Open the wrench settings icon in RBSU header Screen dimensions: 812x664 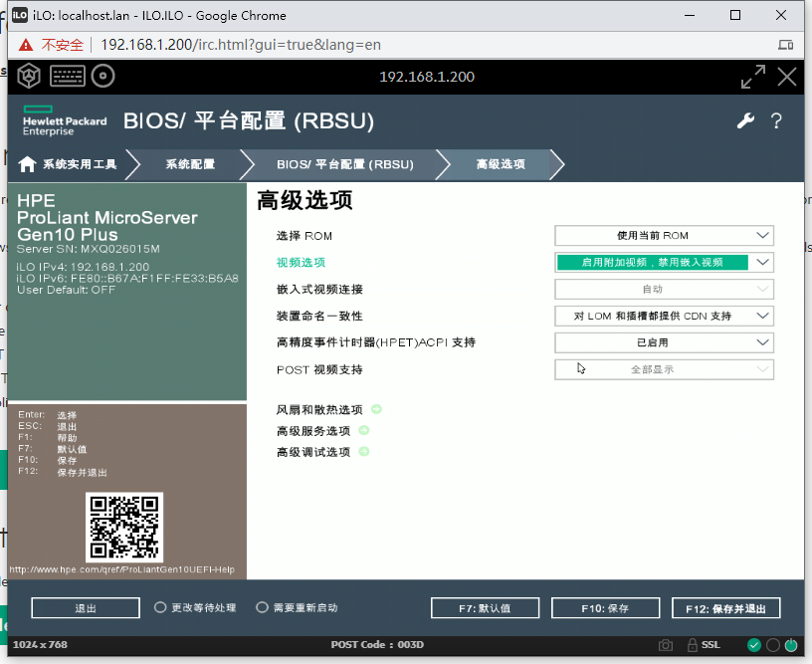point(745,120)
